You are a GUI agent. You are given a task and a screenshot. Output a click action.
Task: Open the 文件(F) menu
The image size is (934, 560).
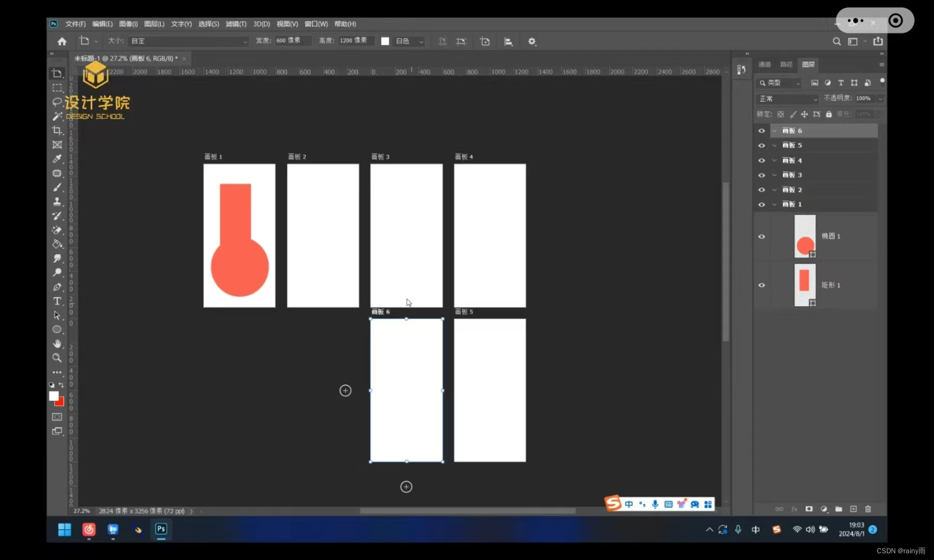pos(75,24)
